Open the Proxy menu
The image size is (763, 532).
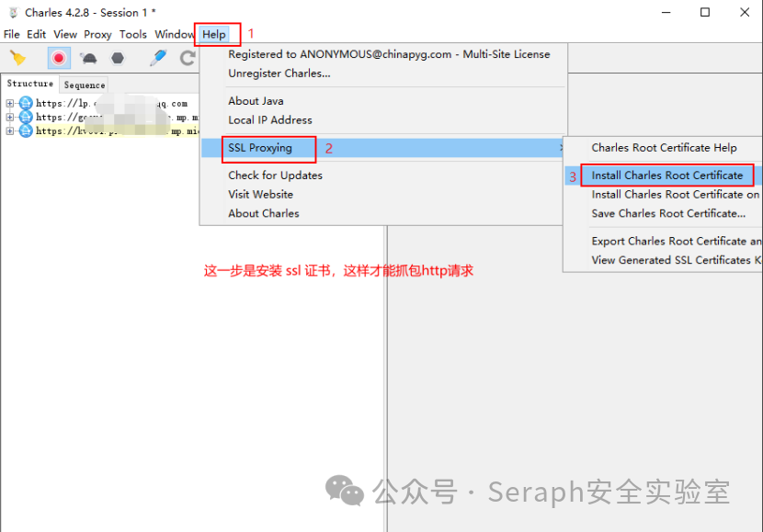click(x=97, y=35)
